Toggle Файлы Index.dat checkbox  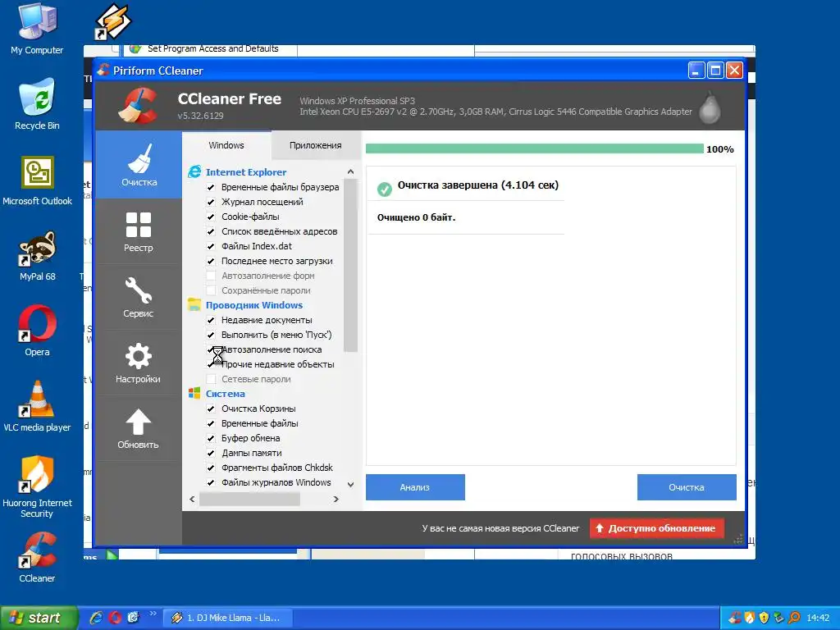click(211, 246)
